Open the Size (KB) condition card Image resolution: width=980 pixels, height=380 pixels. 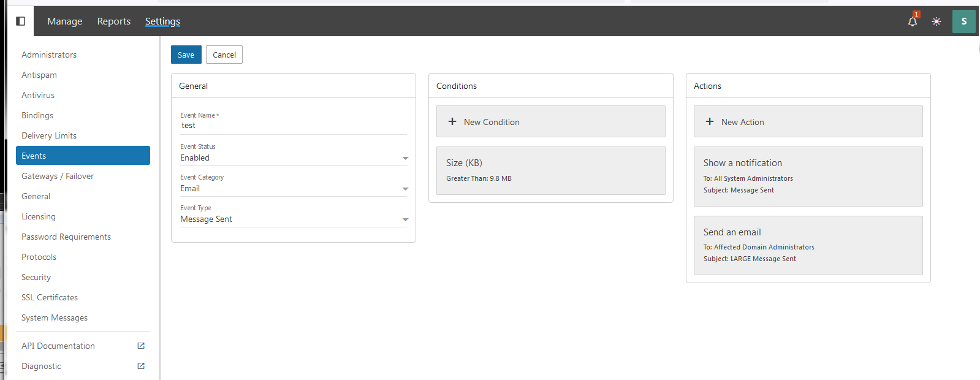coord(550,170)
